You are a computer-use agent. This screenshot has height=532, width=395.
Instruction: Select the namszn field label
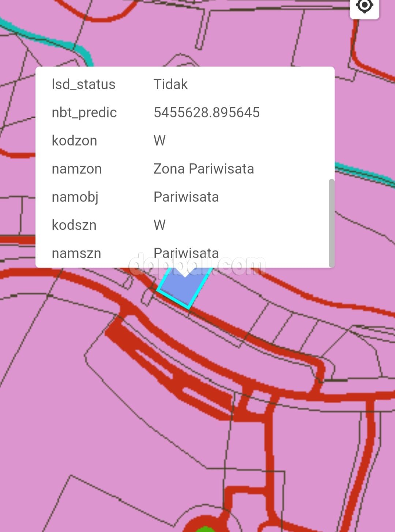click(76, 253)
